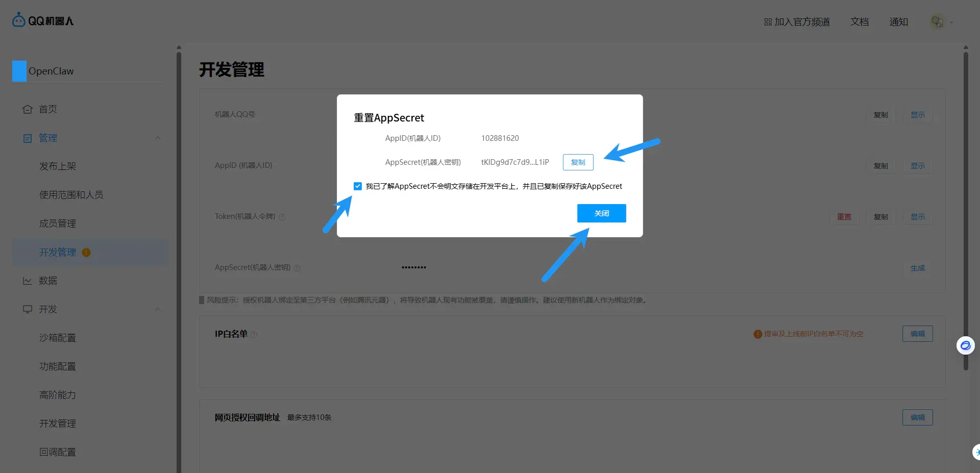Click the help icon next to AppSecret(机器人密钥)
This screenshot has width=980, height=473.
pyautogui.click(x=297, y=268)
